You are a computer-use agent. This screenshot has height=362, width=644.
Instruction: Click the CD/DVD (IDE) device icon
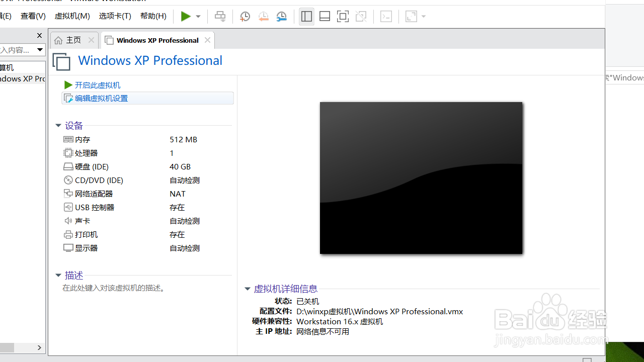[68, 180]
